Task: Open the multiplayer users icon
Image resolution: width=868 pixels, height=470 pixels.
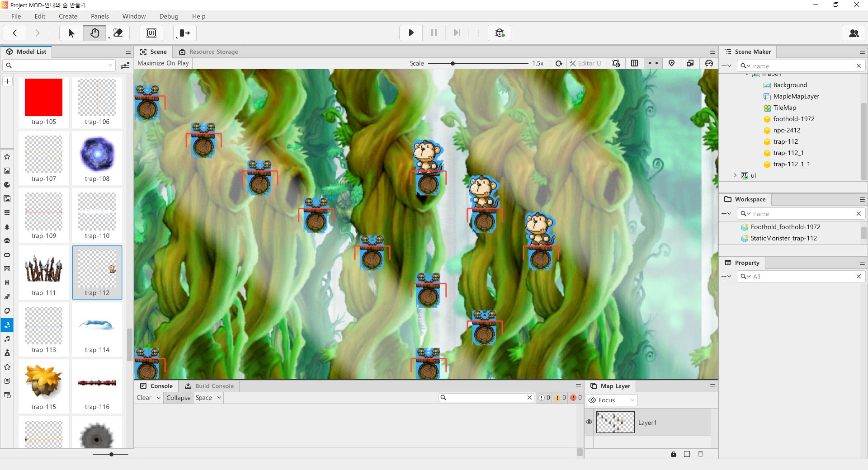Action: pyautogui.click(x=854, y=33)
